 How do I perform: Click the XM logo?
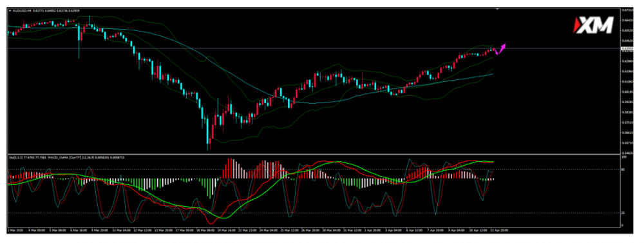pyautogui.click(x=594, y=26)
